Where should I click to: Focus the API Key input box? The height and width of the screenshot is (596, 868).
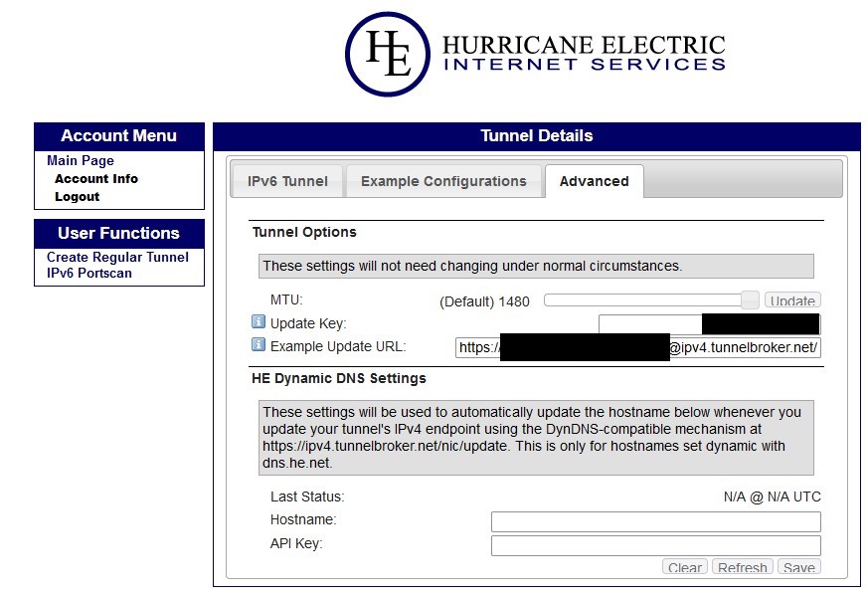[x=655, y=545]
